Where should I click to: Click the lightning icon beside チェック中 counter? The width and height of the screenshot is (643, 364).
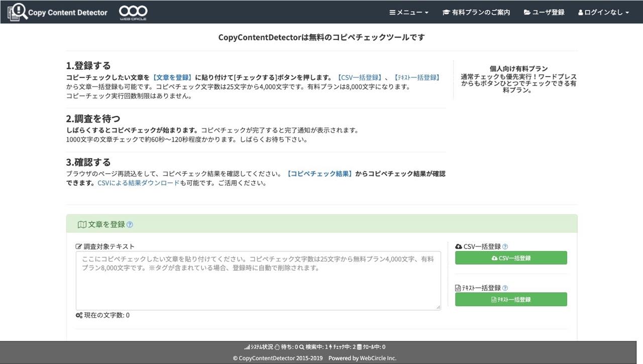[329, 346]
